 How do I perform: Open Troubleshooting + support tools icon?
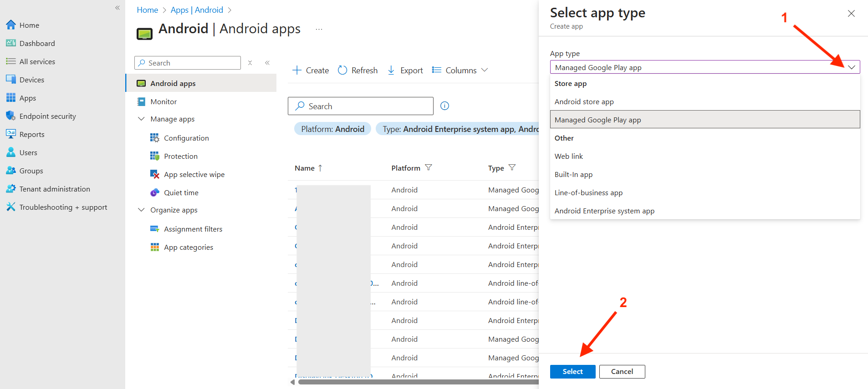click(x=11, y=207)
